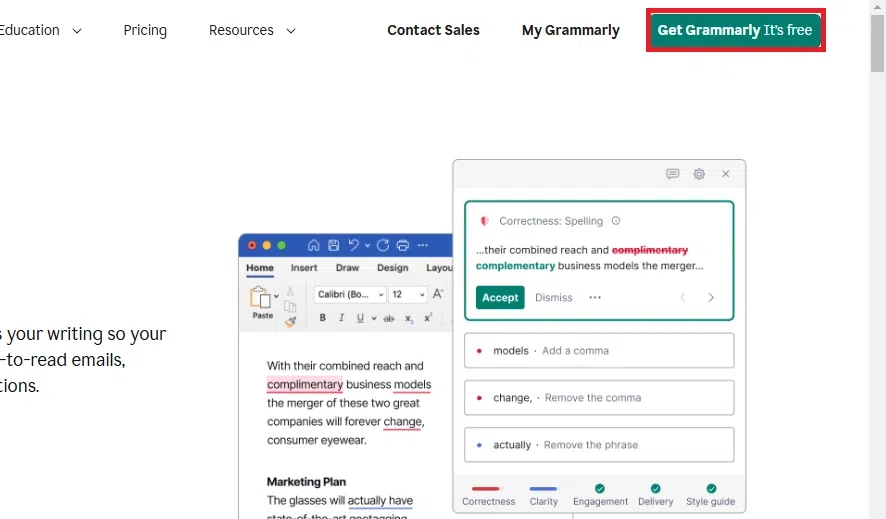
Task: Go to previous suggestion arrow
Action: (x=683, y=298)
